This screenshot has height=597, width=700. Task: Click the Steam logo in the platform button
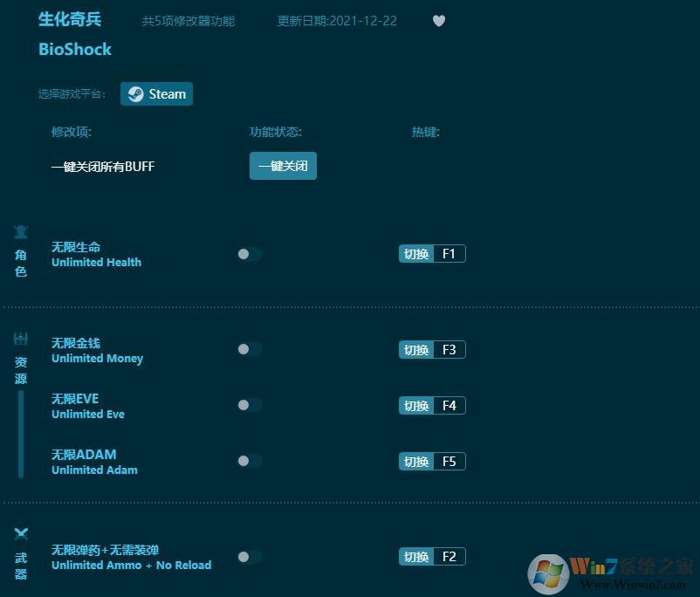point(137,93)
